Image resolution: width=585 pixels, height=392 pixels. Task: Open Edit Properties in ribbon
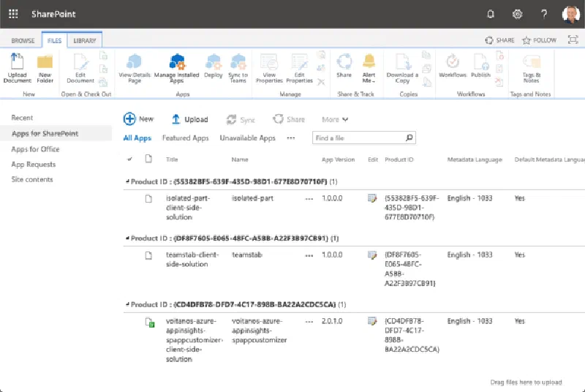[299, 68]
